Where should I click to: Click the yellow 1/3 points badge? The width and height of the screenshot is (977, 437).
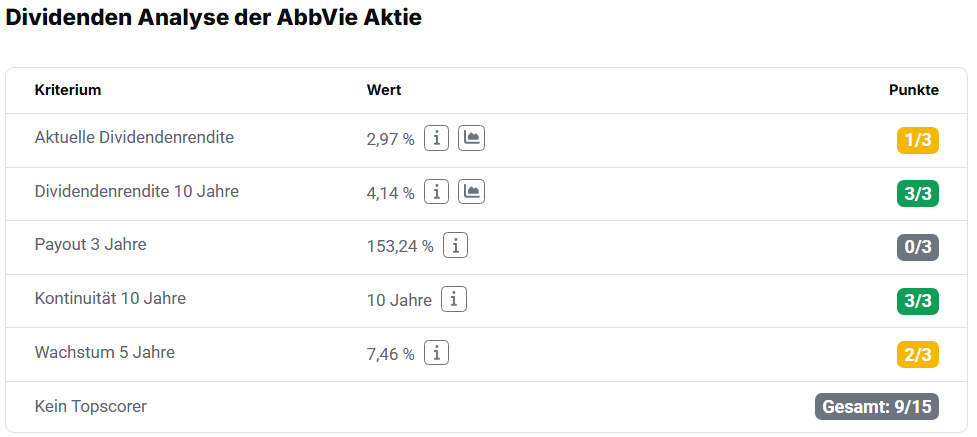(917, 140)
